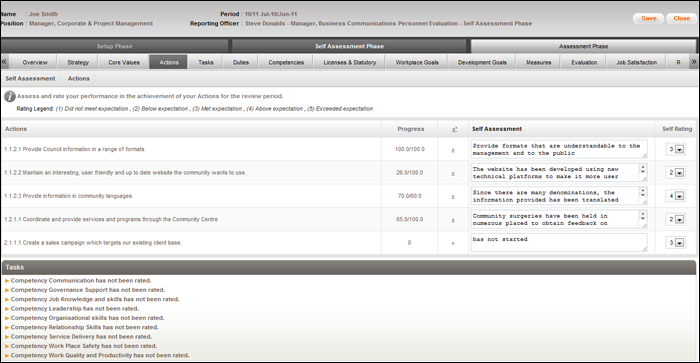Expand details for action 2.1.1.1
700x363 pixels.
coord(453,243)
